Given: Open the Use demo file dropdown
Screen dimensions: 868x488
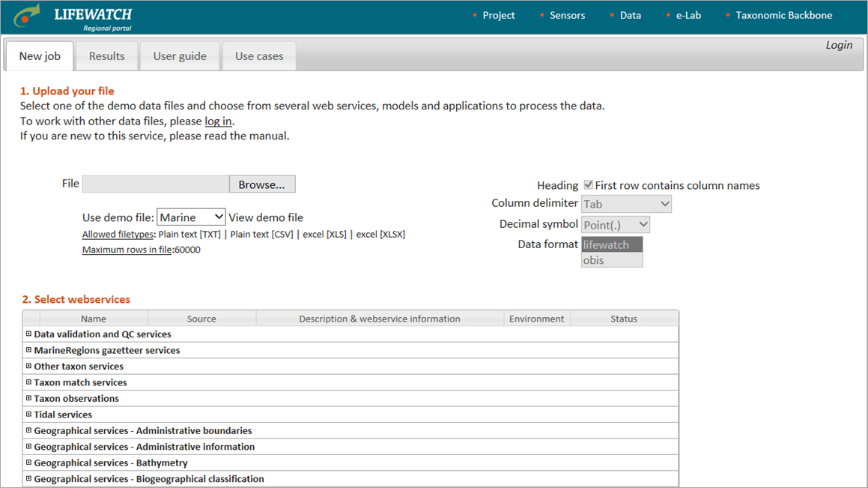Looking at the screenshot, I should click(191, 217).
